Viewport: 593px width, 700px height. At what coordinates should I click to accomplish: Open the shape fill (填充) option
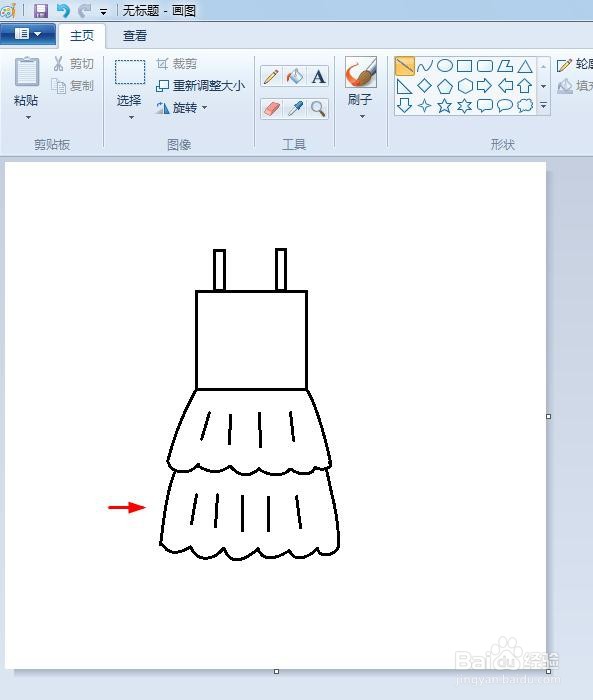click(575, 86)
